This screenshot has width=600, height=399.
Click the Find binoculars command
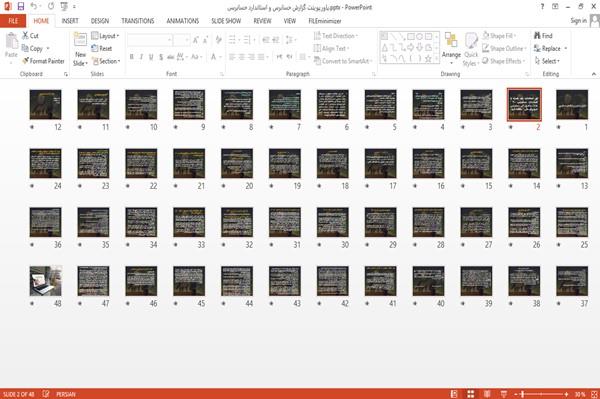point(543,36)
